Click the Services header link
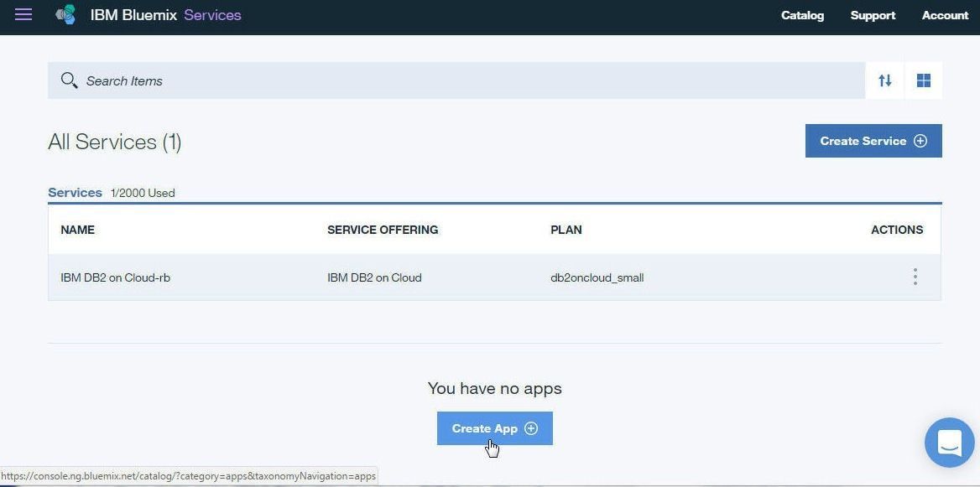980x487 pixels. coord(212,15)
